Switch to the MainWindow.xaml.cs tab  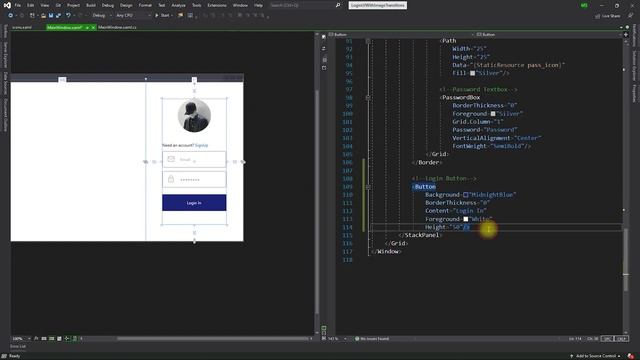118,27
